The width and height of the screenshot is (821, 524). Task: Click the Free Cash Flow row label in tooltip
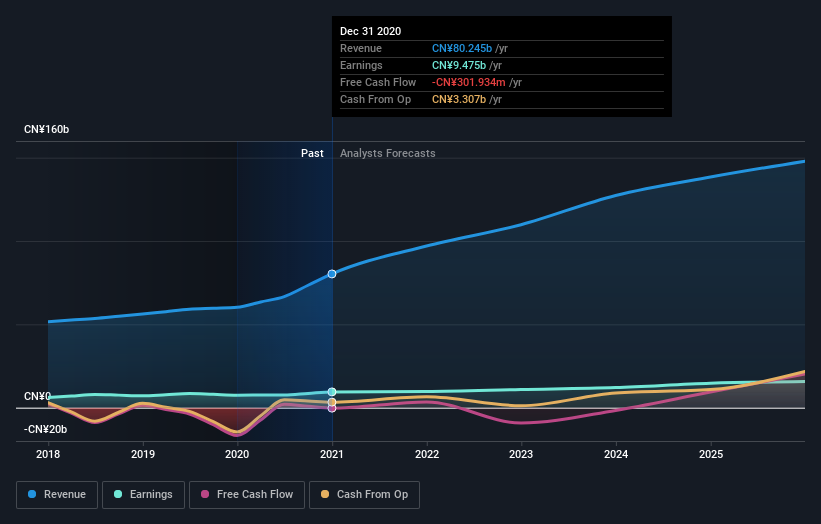[x=378, y=82]
